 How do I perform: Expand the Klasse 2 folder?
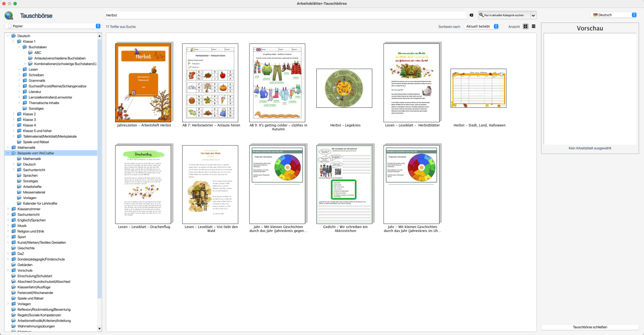tap(13, 114)
